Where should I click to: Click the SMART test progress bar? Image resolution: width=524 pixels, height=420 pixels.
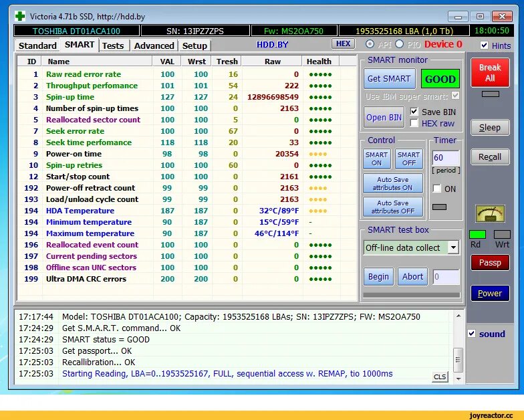point(412,296)
